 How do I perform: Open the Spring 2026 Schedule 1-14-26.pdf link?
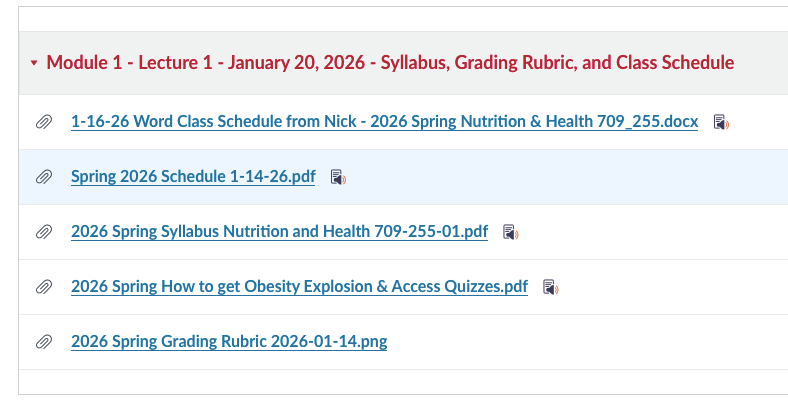click(193, 177)
